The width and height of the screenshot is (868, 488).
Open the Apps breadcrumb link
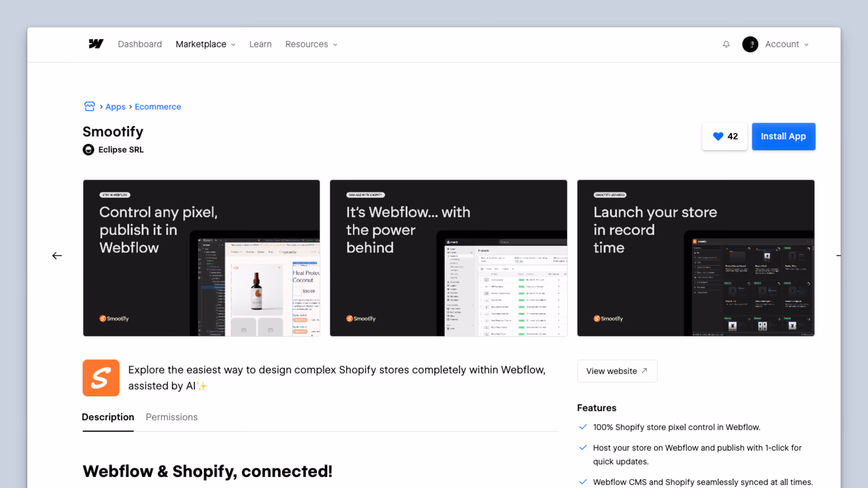(x=115, y=107)
